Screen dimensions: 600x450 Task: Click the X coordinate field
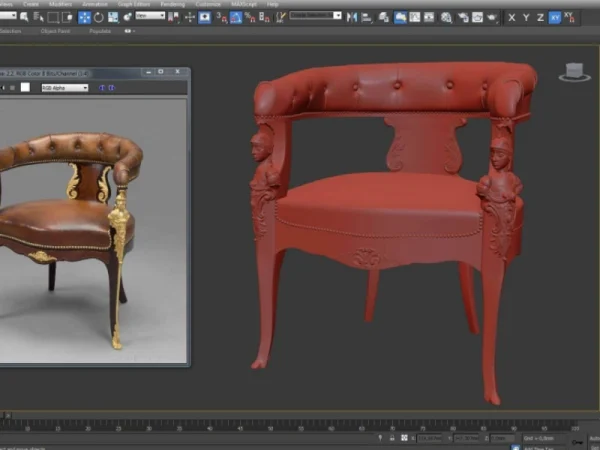tap(429, 438)
